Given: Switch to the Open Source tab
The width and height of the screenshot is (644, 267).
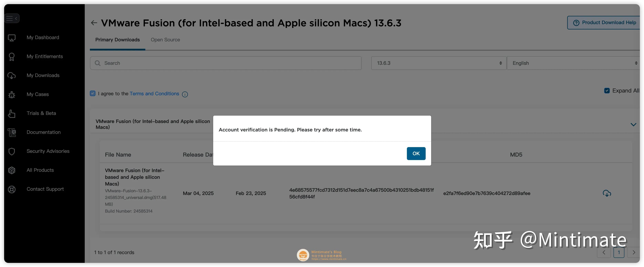Looking at the screenshot, I should click(x=165, y=39).
